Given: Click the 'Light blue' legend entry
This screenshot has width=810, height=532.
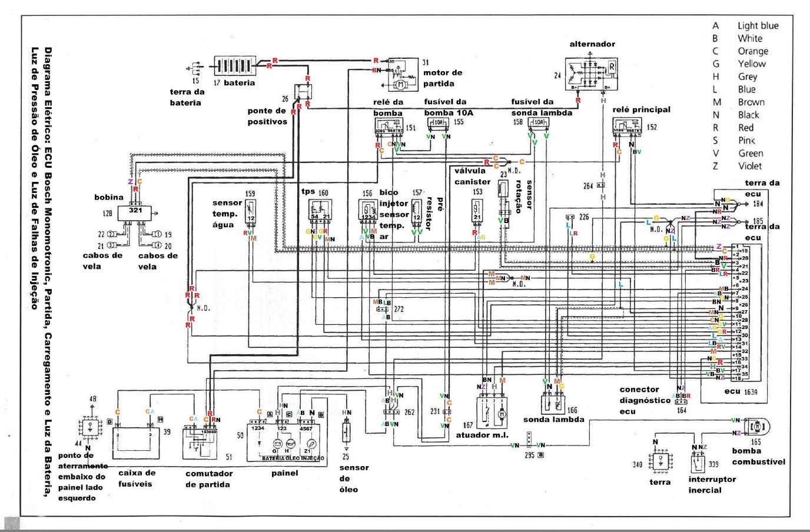Looking at the screenshot, I should click(758, 25).
